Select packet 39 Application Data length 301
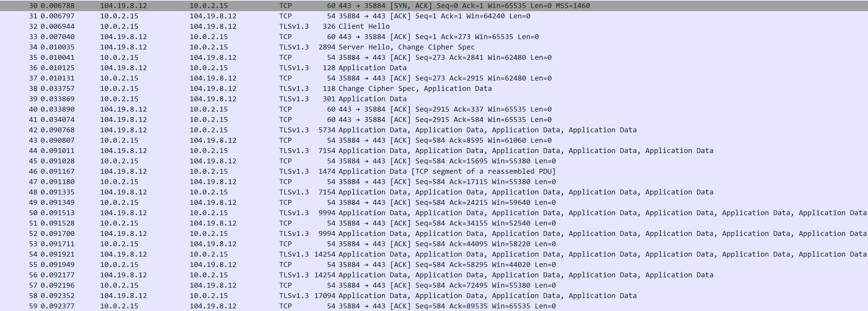The width and height of the screenshot is (868, 311). [434, 99]
